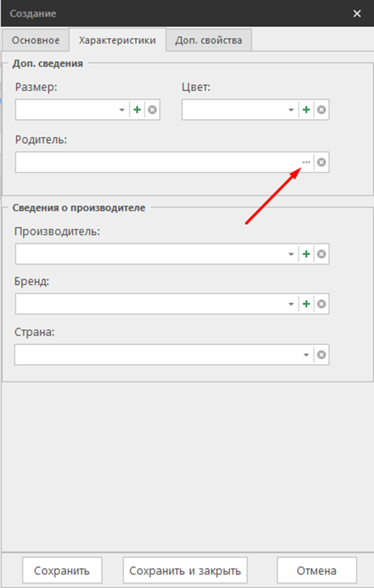Clear the Цвет field value
The width and height of the screenshot is (374, 588).
[x=322, y=110]
